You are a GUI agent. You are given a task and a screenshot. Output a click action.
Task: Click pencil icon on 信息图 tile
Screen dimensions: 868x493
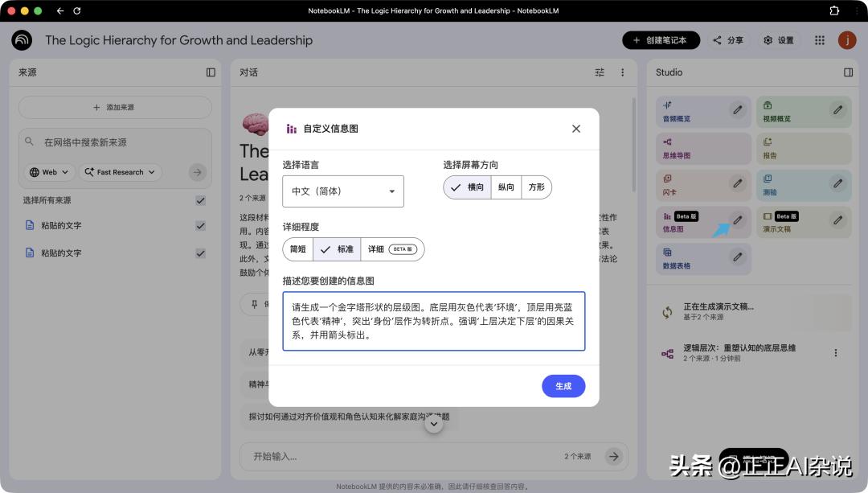point(737,220)
